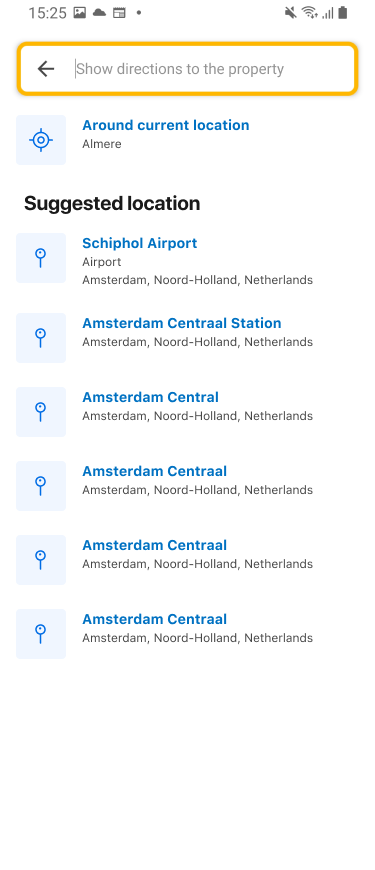Pick the Amsterdam Central suggestion

click(188, 412)
